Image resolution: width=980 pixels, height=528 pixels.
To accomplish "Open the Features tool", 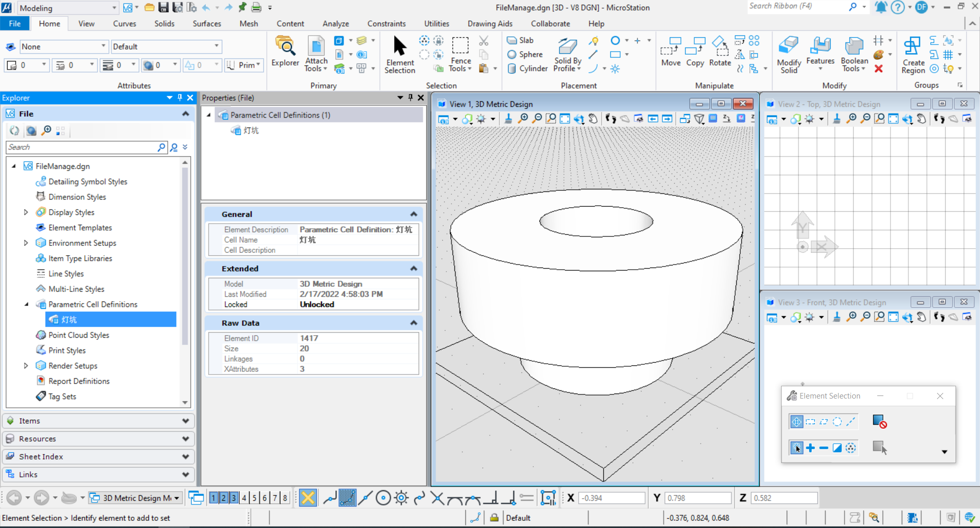I will 820,54.
